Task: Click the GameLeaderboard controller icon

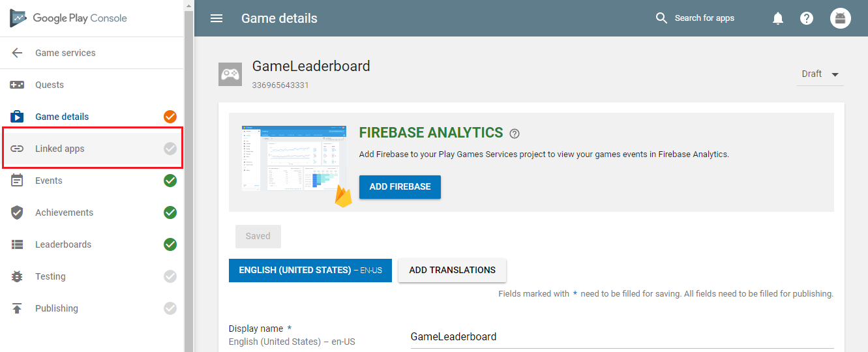Action: (230, 74)
